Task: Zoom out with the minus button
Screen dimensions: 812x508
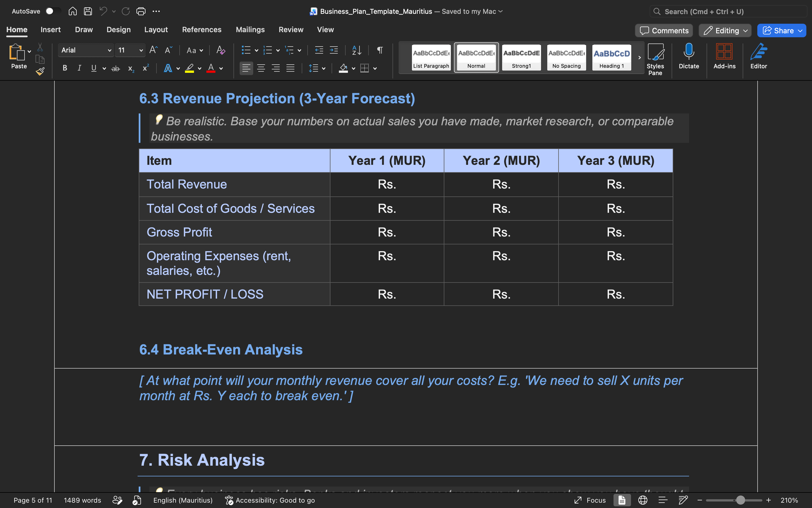Action: tap(700, 500)
